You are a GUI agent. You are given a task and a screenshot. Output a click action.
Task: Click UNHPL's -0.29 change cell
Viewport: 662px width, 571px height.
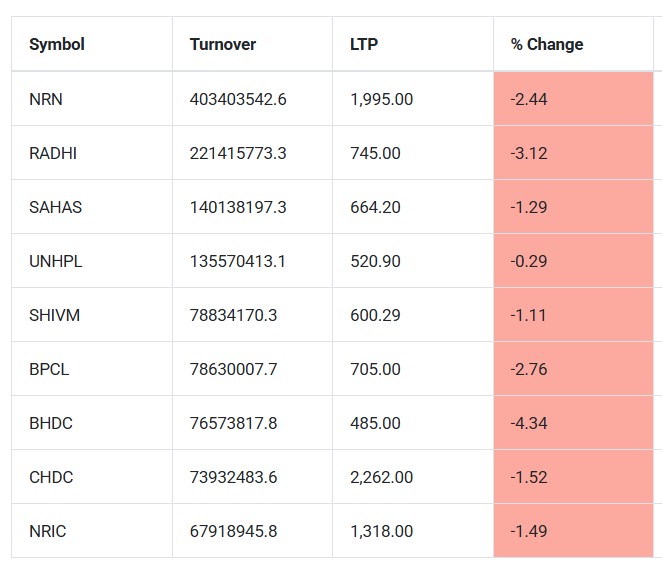point(529,261)
